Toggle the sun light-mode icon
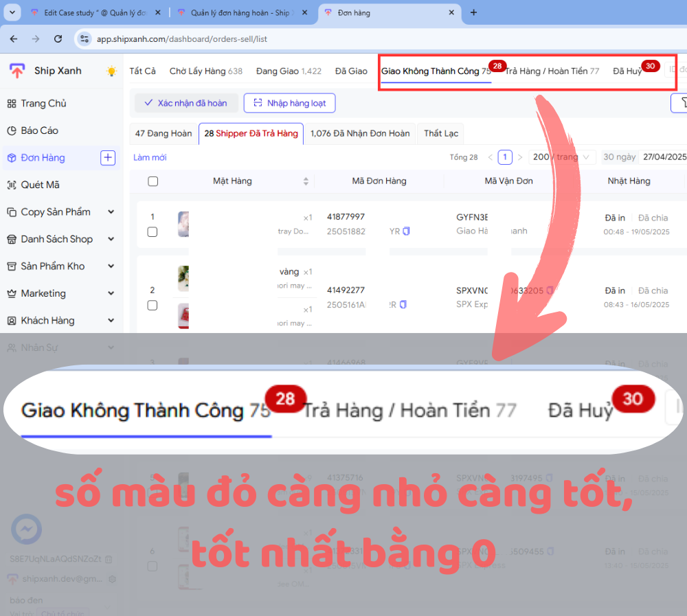 pos(111,71)
